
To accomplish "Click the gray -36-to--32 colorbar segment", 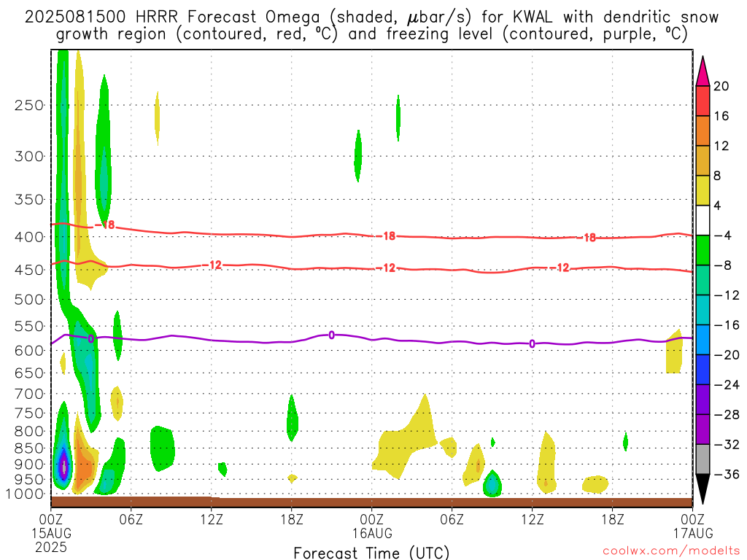I will 703,459.
